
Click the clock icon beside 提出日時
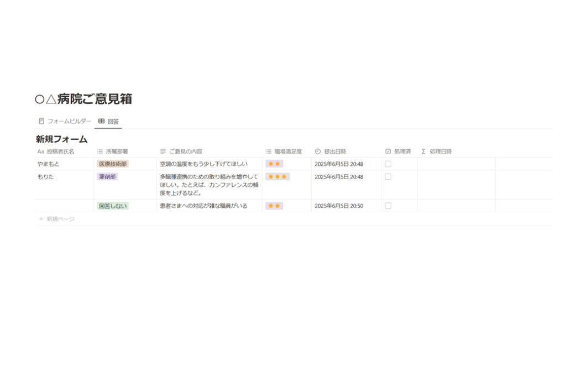[318, 151]
